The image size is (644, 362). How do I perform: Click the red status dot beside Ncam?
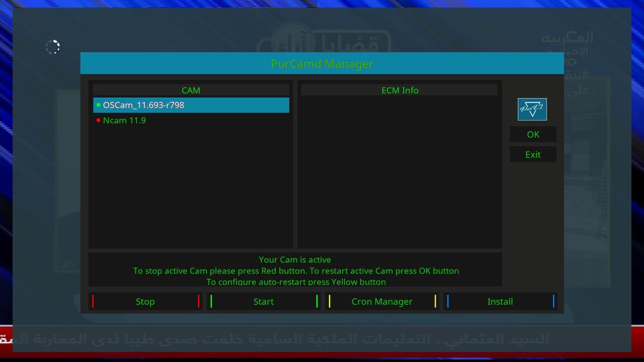pos(98,120)
